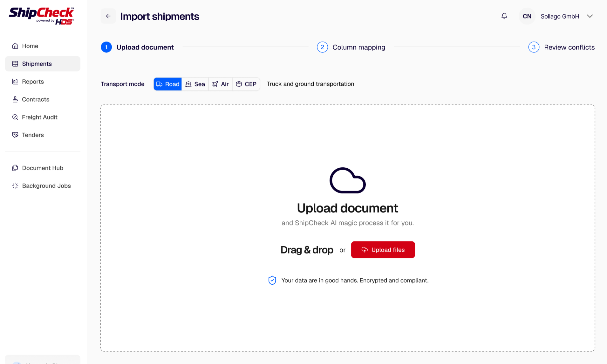Expand the Sollago GmbH account dropdown
Image resolution: width=607 pixels, height=364 pixels.
590,16
